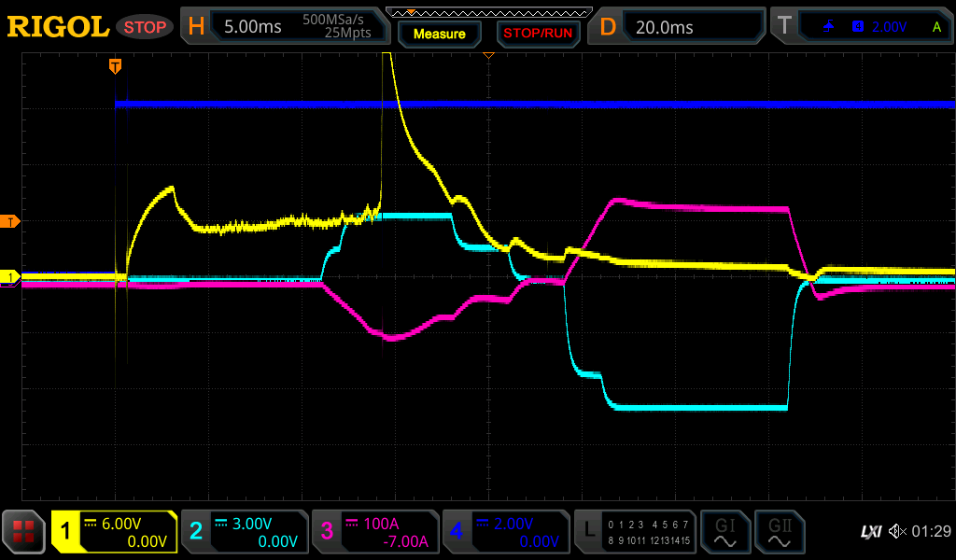This screenshot has height=560, width=956.
Task: Click the RIGOL logo
Action: (x=58, y=27)
